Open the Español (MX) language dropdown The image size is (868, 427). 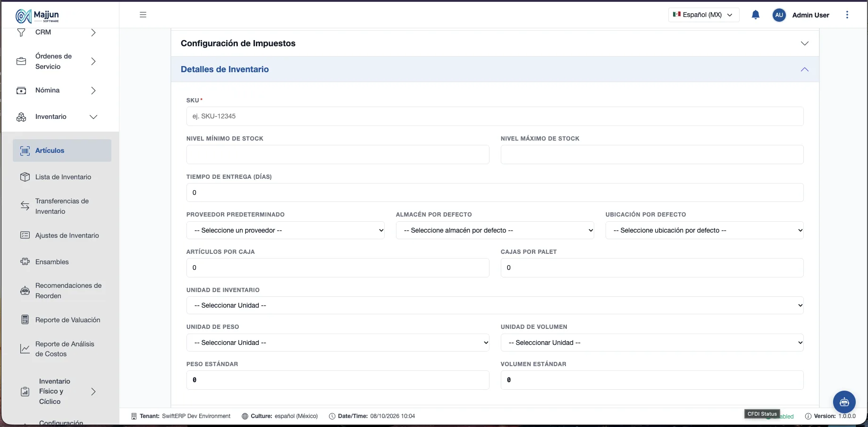pos(704,15)
